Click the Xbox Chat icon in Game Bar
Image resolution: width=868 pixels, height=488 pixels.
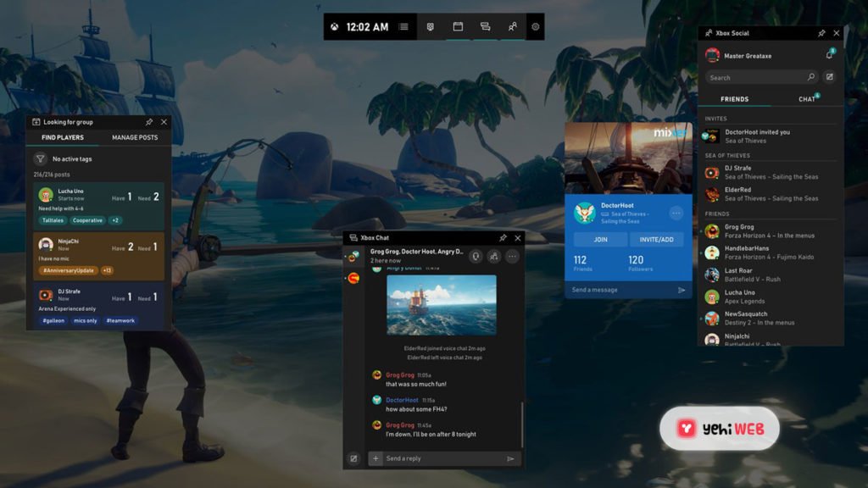pyautogui.click(x=485, y=27)
